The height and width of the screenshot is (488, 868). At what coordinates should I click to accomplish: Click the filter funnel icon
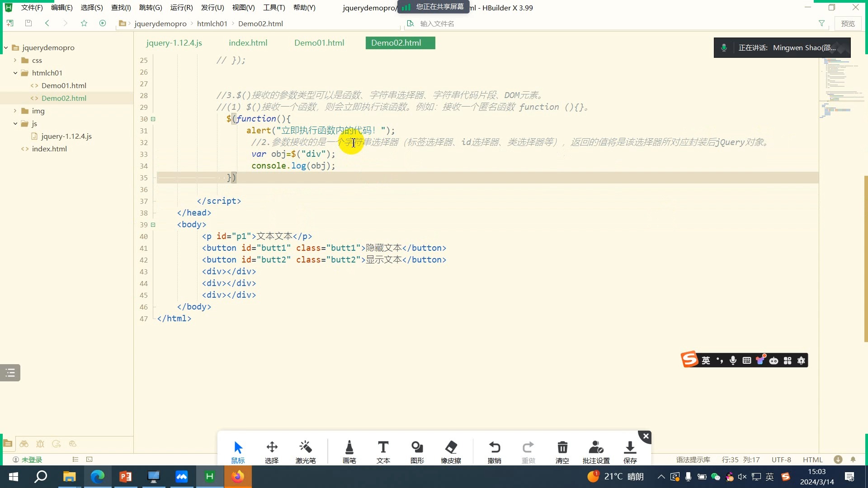tap(821, 23)
